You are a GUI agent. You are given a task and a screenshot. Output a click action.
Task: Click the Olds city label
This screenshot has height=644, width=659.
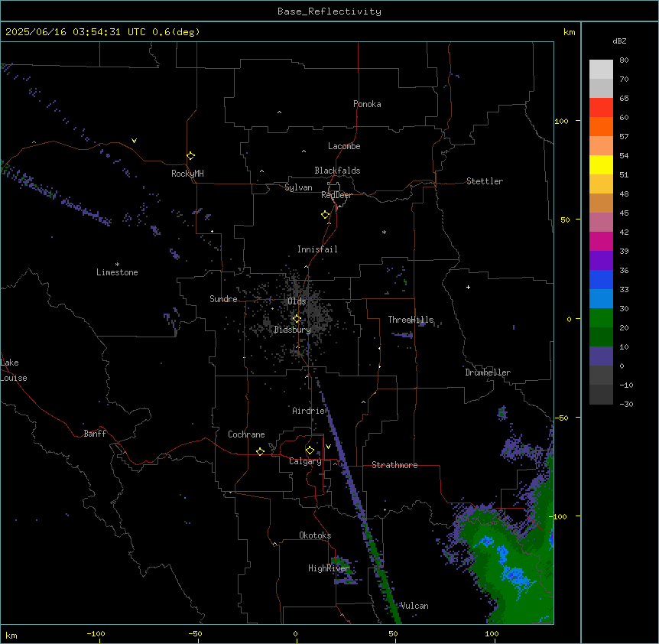(x=297, y=301)
